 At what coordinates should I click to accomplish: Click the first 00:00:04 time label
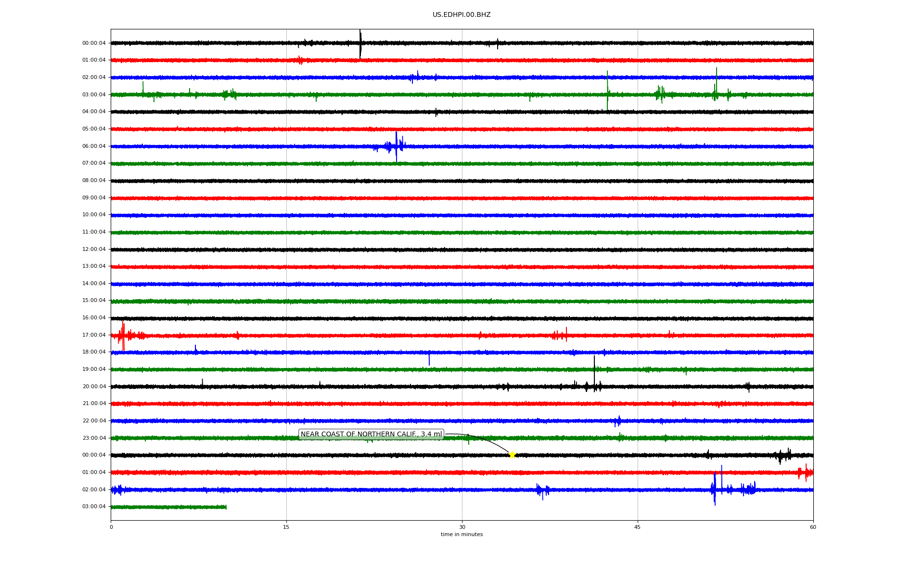[94, 43]
